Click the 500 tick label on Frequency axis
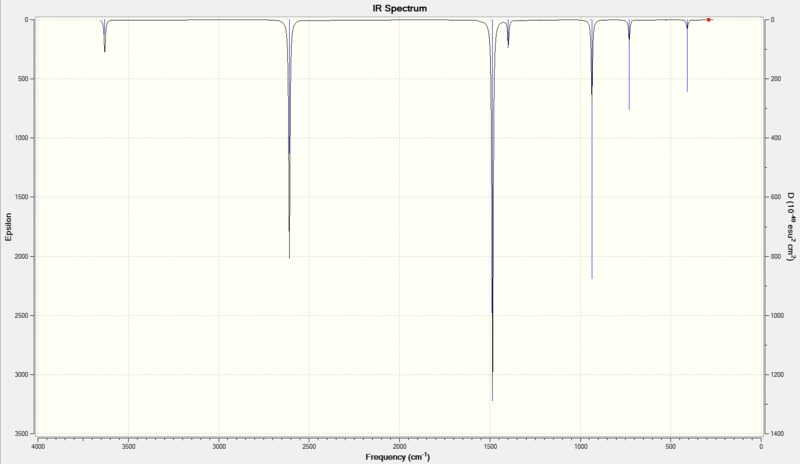This screenshot has height=464, width=800. click(x=670, y=446)
